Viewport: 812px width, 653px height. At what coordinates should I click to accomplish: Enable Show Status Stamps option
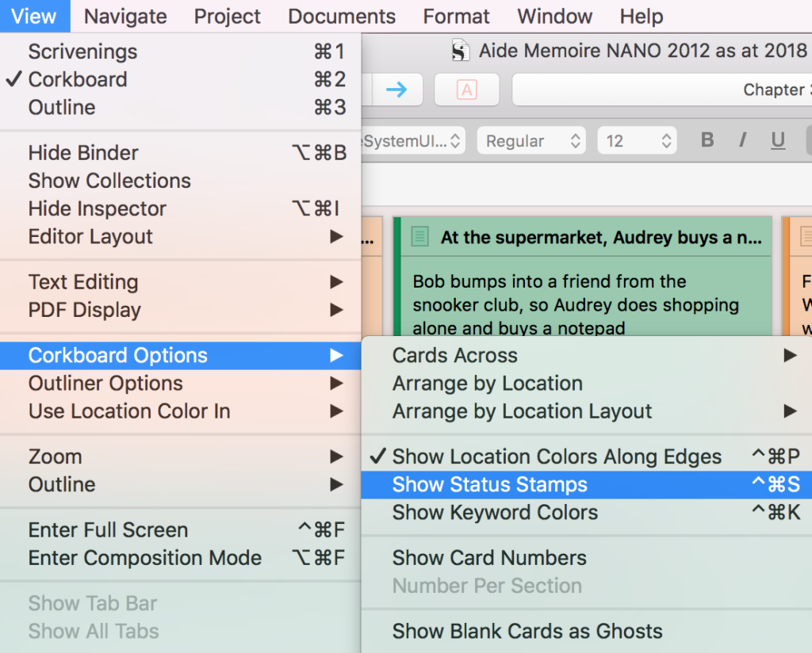pos(490,485)
